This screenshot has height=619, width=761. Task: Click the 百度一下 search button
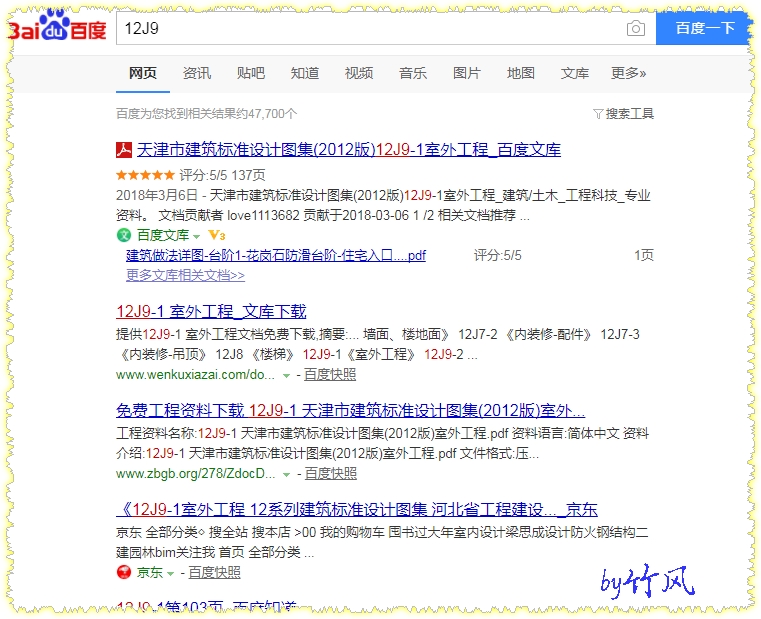point(705,28)
